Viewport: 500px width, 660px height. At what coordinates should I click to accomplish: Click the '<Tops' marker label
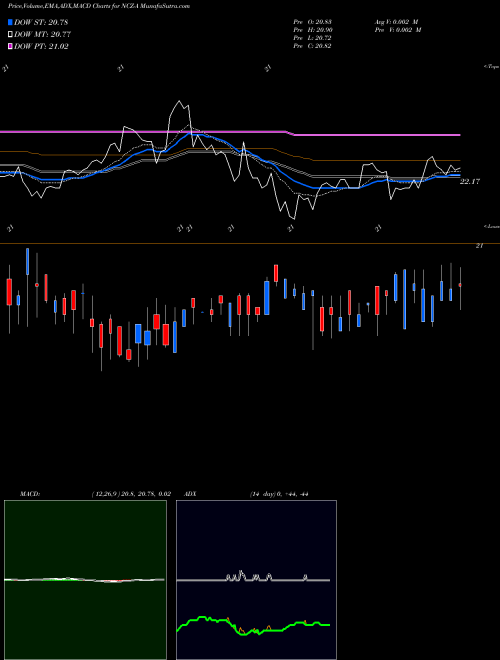pos(492,67)
